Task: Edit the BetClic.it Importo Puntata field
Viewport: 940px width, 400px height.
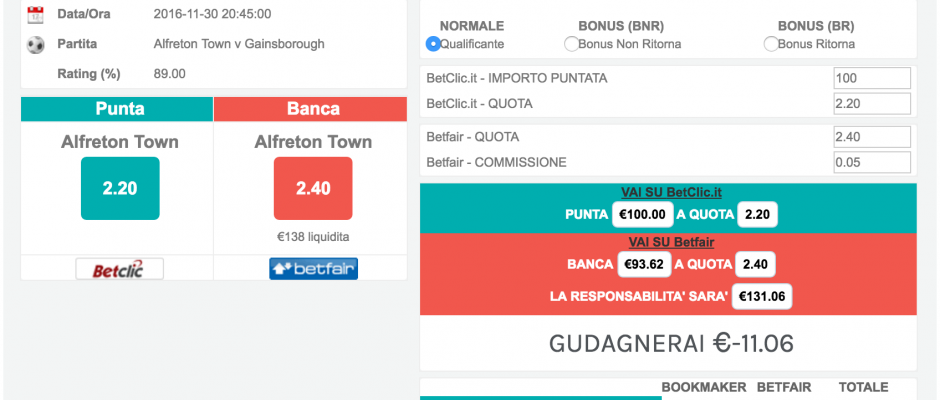Action: click(x=872, y=79)
